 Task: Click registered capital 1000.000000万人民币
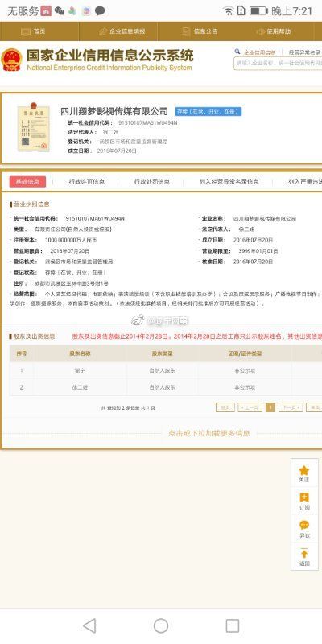click(71, 240)
